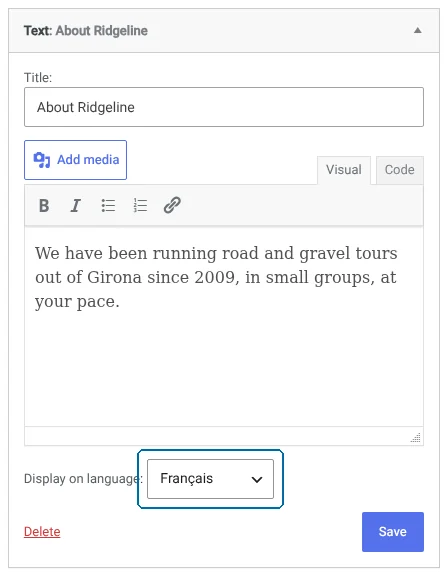This screenshot has width=448, height=576.
Task: Save the widget settings
Action: (393, 532)
